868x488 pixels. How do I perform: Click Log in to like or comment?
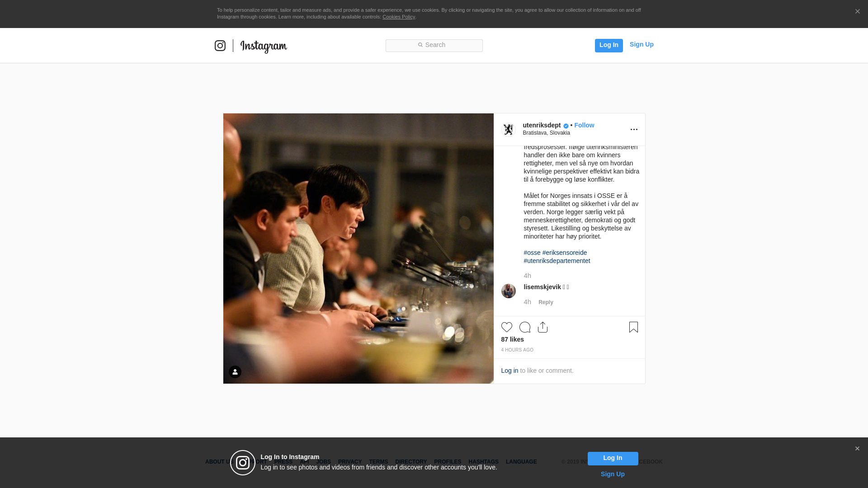(x=509, y=371)
